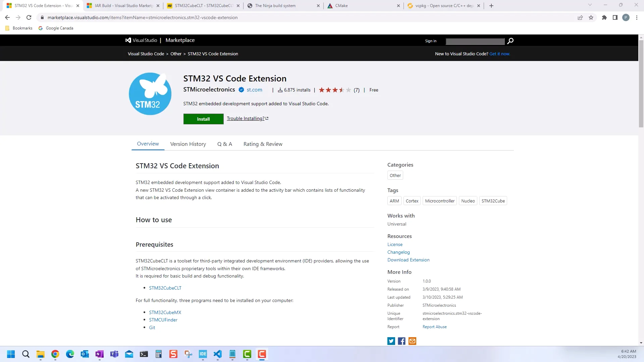Click the Download Extension link
This screenshot has height=362, width=644.
pyautogui.click(x=408, y=260)
